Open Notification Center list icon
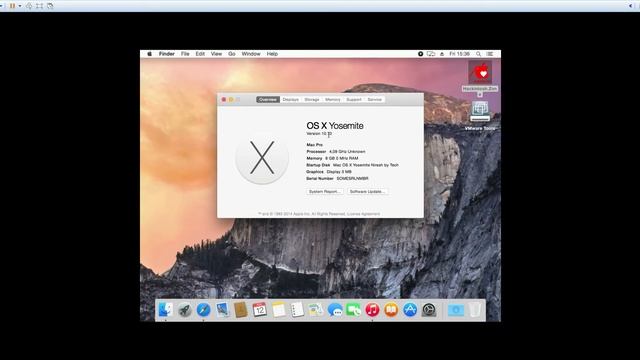The image size is (640, 360). coord(490,54)
